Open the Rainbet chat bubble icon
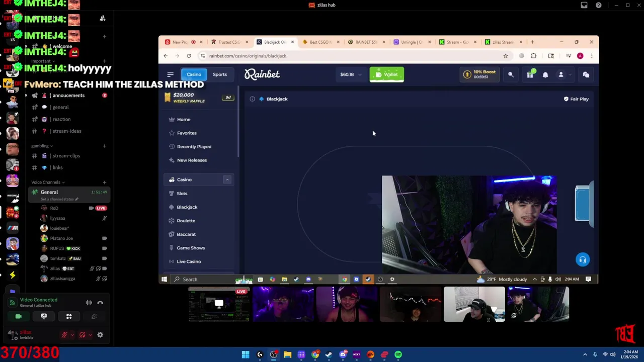The width and height of the screenshot is (644, 362). point(586,74)
